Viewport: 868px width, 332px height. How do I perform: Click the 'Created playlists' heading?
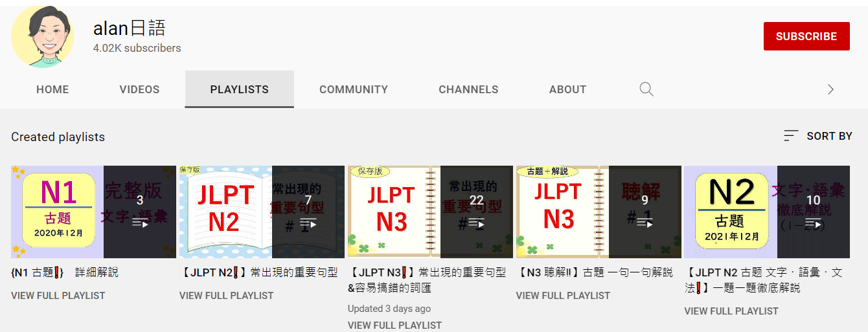click(58, 137)
